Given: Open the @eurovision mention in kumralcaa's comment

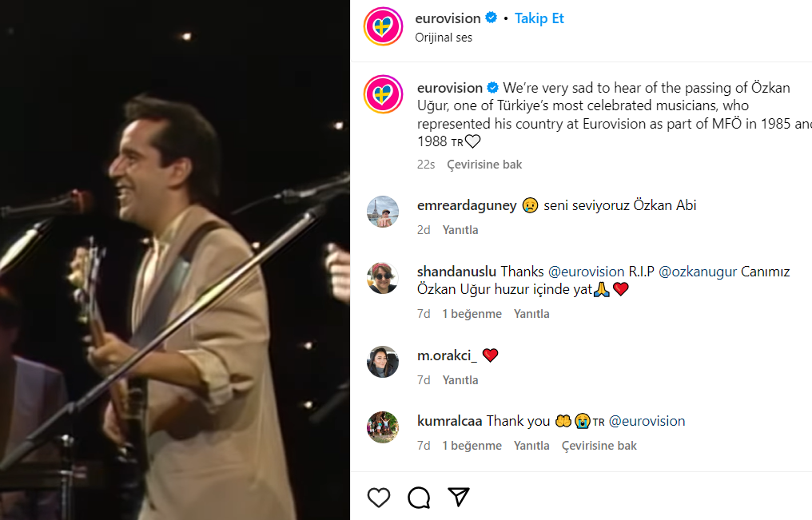Looking at the screenshot, I should [647, 420].
